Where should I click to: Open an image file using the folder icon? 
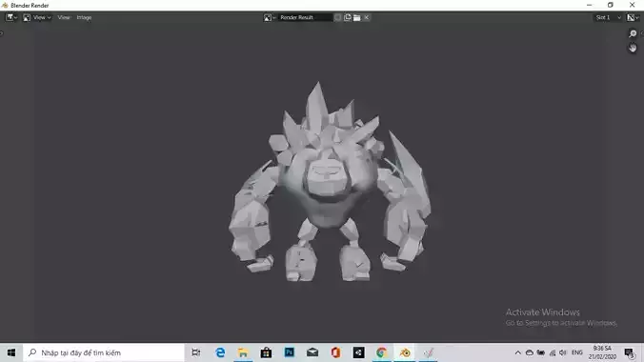point(357,17)
